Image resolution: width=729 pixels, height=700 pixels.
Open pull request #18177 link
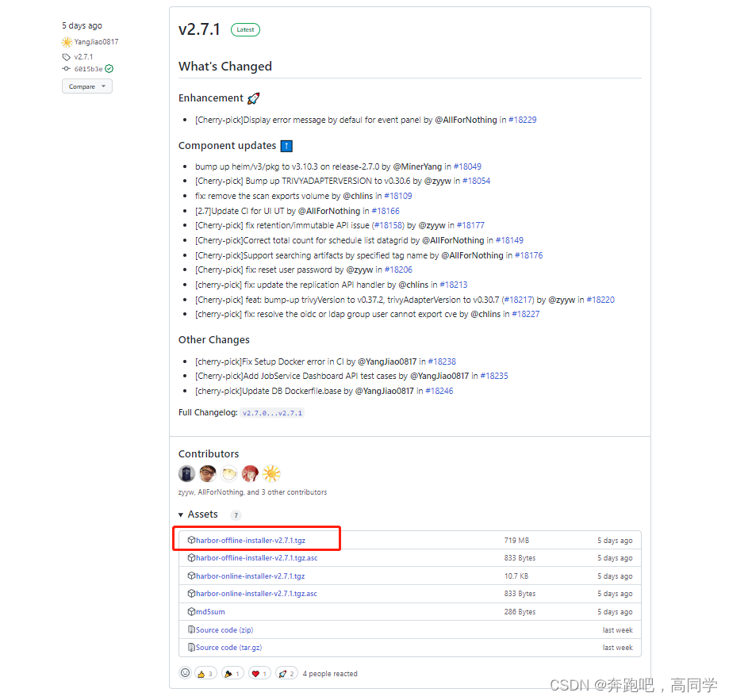click(x=470, y=225)
